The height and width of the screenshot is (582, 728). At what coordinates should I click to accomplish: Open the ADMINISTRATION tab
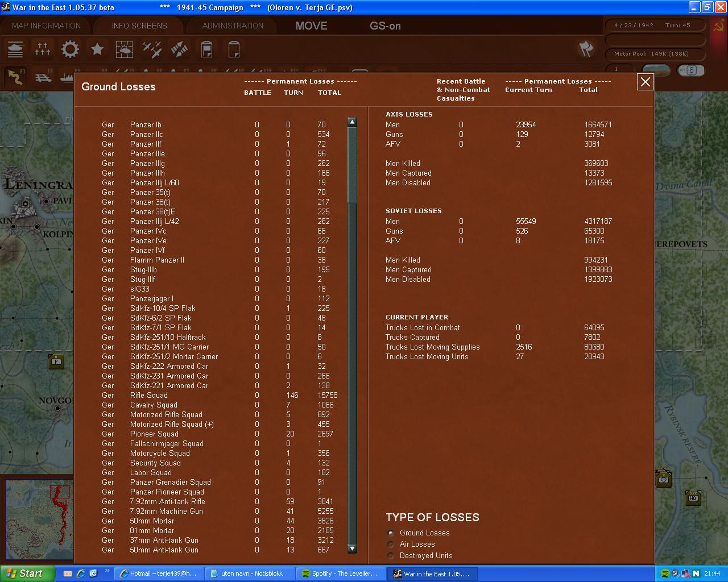[x=233, y=26]
